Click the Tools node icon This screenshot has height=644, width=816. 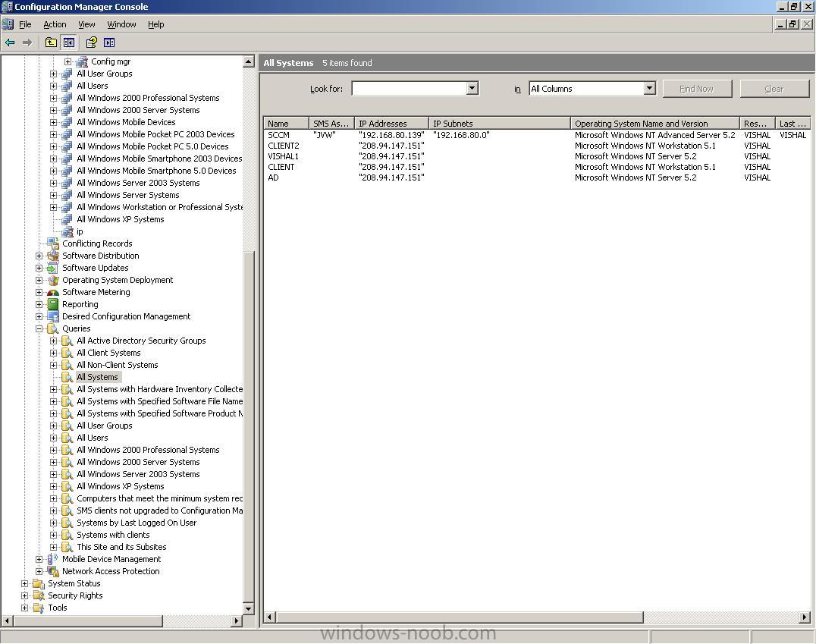tap(39, 608)
